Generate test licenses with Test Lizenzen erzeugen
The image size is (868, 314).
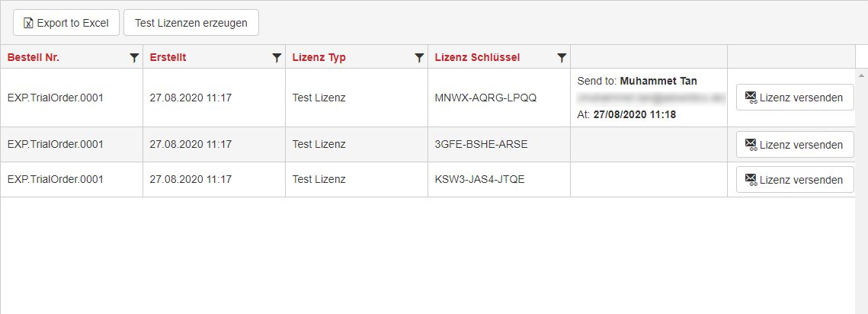pos(191,23)
